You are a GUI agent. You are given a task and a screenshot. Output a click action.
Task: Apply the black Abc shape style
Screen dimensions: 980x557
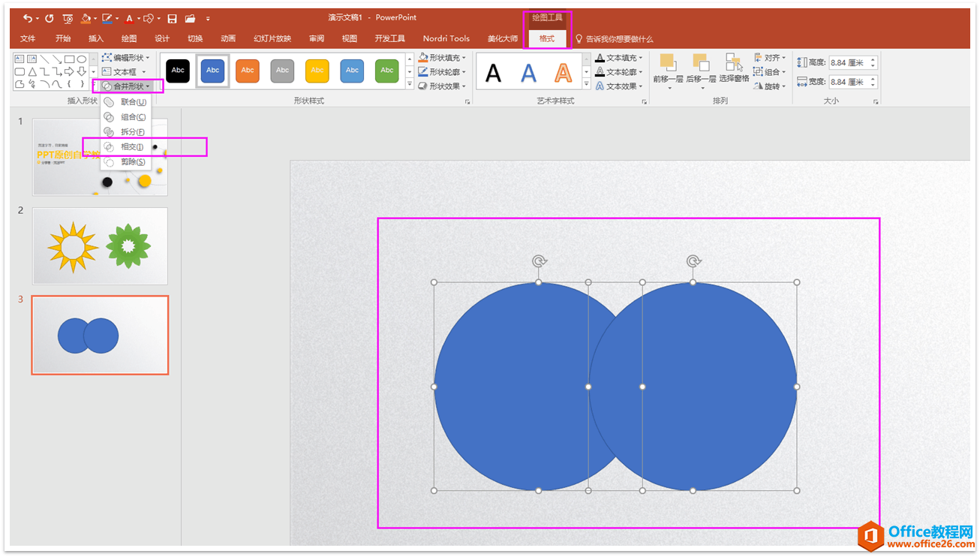(178, 71)
